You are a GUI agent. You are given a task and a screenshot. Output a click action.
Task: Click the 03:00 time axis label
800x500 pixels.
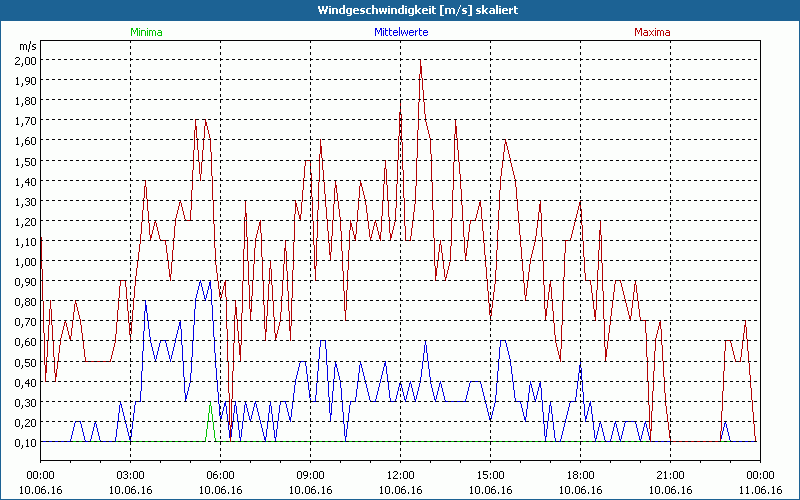pos(131,475)
